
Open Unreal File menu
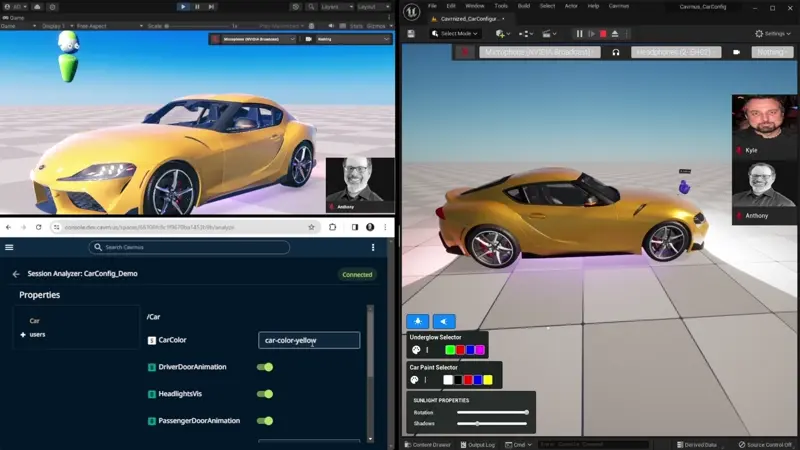[432, 6]
